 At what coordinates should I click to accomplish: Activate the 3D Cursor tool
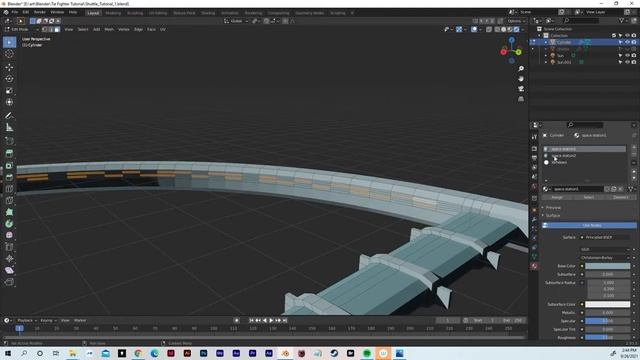pos(9,54)
